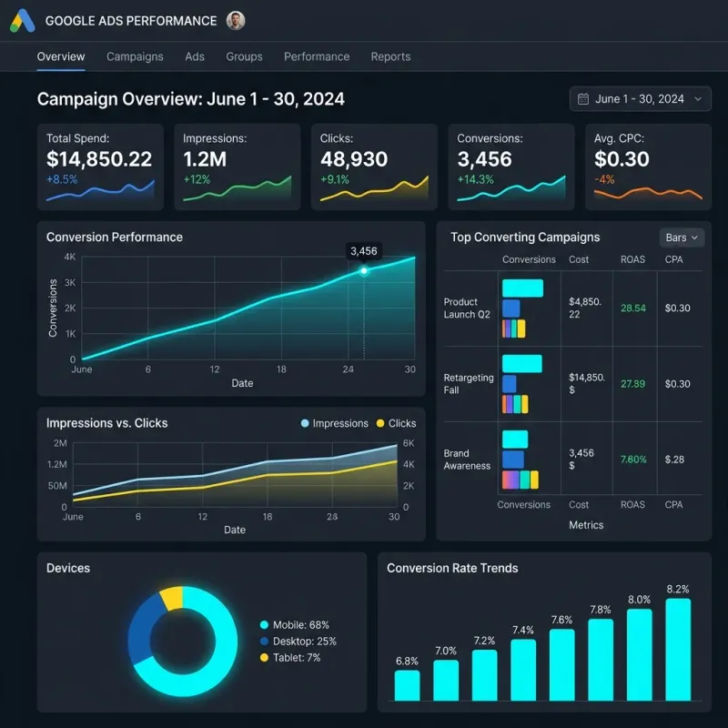The width and height of the screenshot is (728, 728).
Task: Click the Google Ads logo icon
Action: (x=22, y=21)
